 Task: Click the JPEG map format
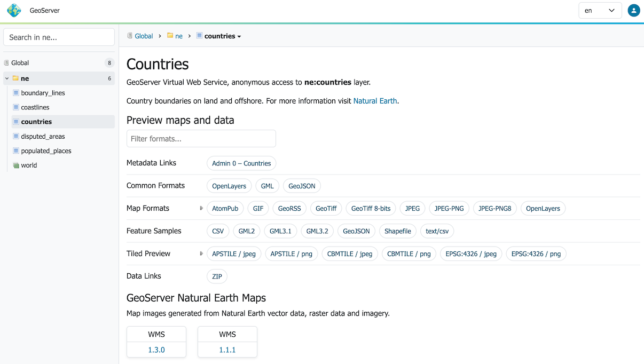pos(413,209)
